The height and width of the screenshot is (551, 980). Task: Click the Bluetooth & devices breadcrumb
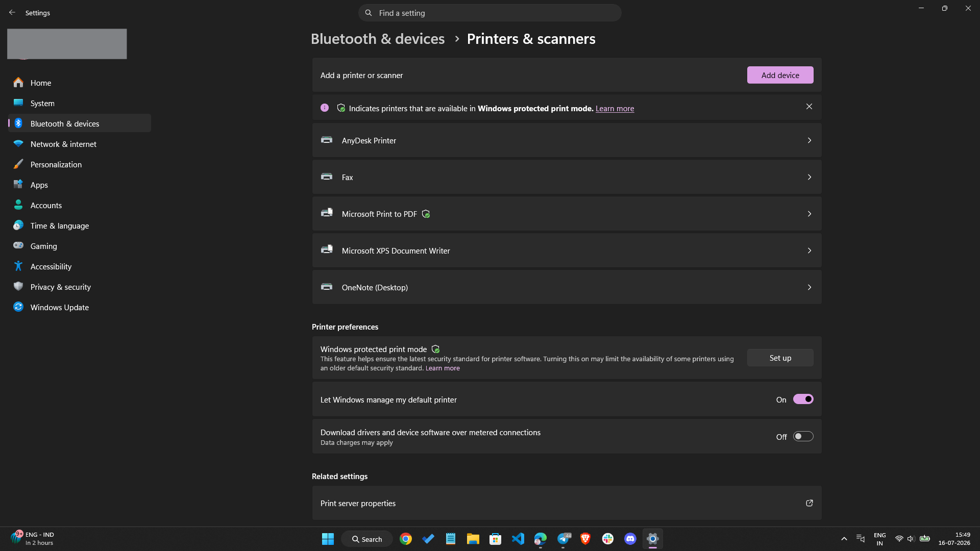(378, 39)
